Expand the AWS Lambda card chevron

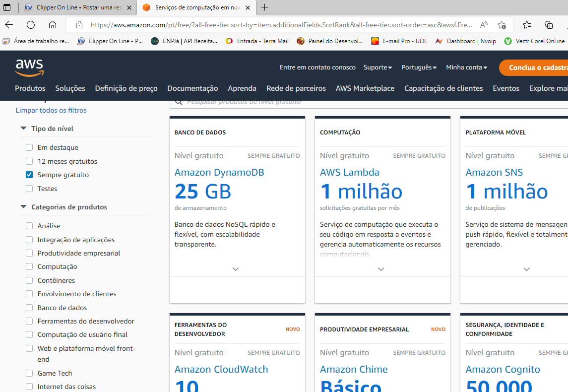tap(381, 269)
